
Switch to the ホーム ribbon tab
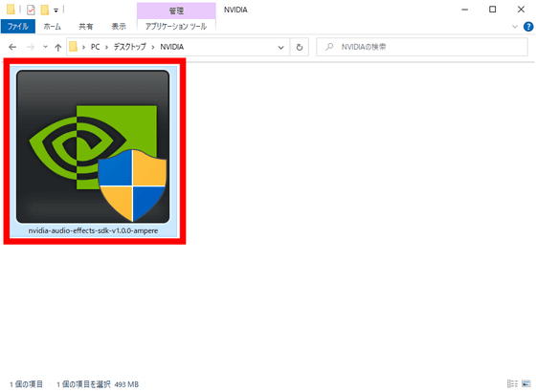pos(53,27)
